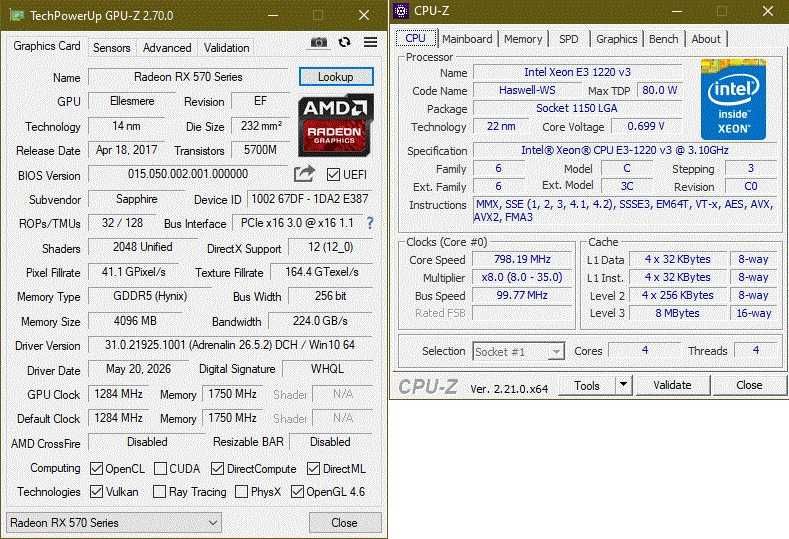789x539 pixels.
Task: Toggle the Vulkan checkbox
Action: tap(96, 491)
